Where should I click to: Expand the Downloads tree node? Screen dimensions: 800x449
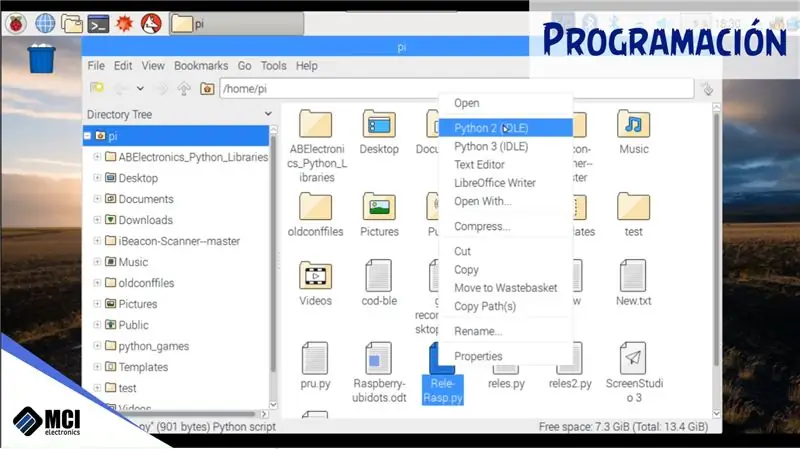pos(97,219)
